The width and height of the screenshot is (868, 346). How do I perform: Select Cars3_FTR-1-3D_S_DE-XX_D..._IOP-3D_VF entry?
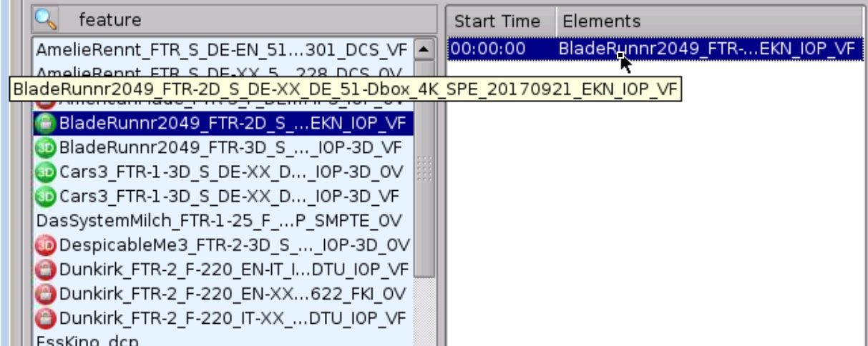tap(223, 196)
